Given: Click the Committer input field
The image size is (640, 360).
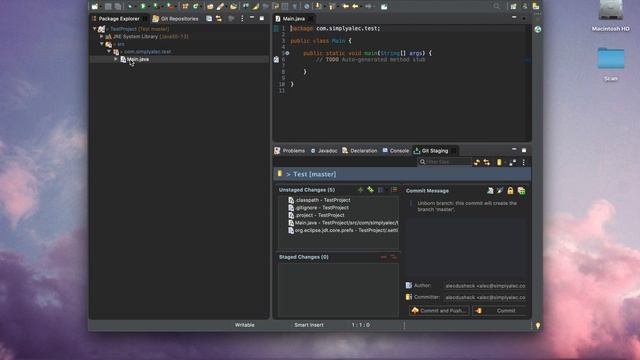Looking at the screenshot, I should click(x=485, y=298).
